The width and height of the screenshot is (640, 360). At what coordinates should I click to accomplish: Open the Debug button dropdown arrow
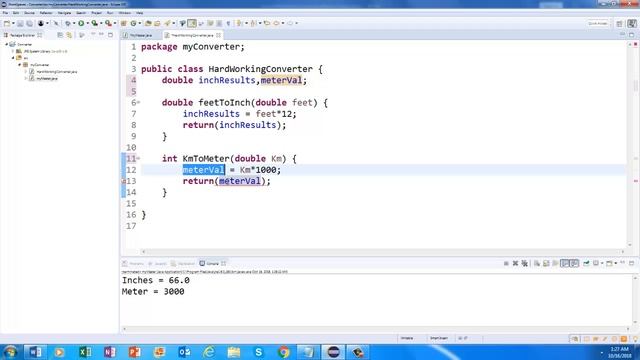74,23
